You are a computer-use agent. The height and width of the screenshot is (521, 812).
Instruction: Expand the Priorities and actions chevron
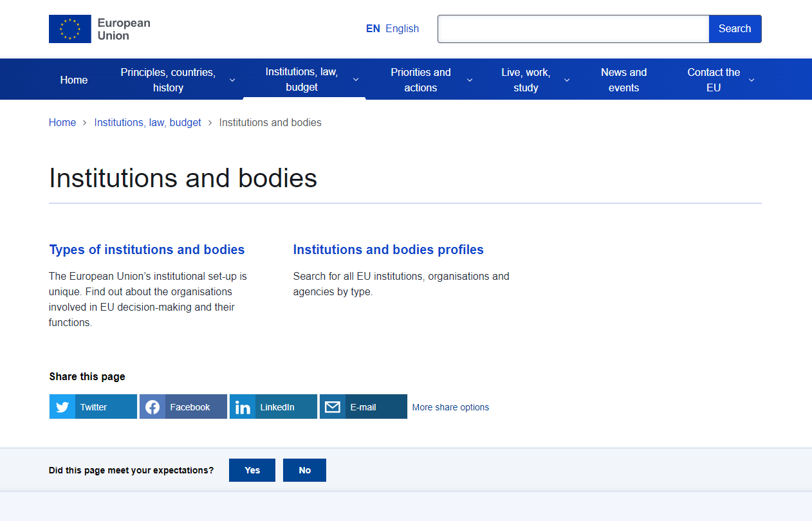(x=470, y=80)
